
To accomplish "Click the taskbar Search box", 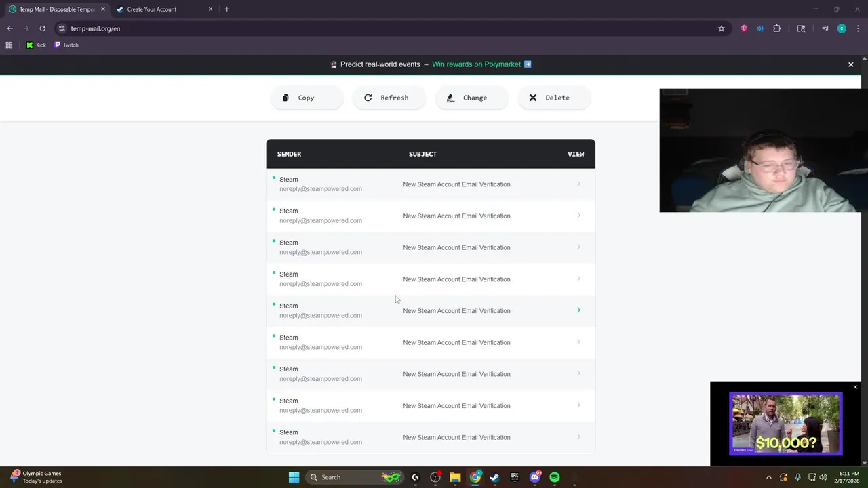I will (x=355, y=477).
